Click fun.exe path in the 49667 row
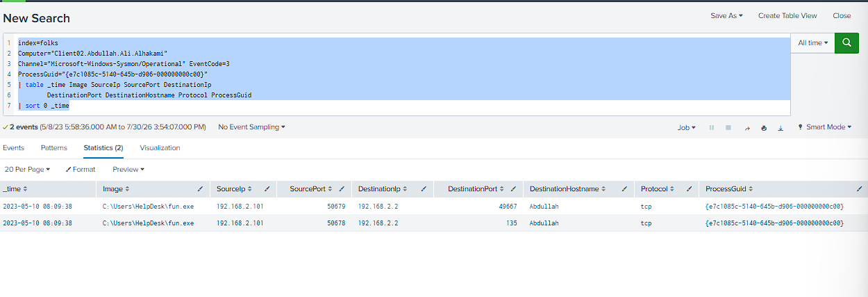Viewport: 868px width, 297px height. tap(148, 206)
